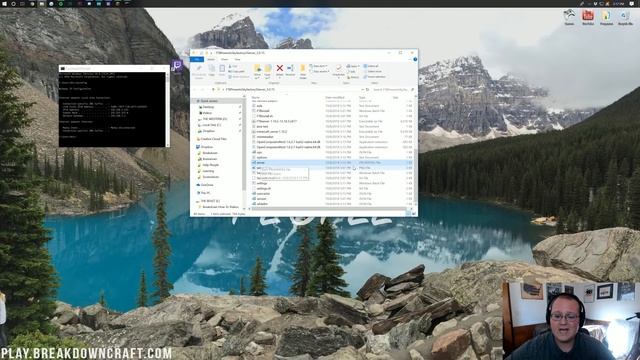This screenshot has width=640, height=360.
Task: Open the Recycle Bin desktop icon
Action: 625,18
